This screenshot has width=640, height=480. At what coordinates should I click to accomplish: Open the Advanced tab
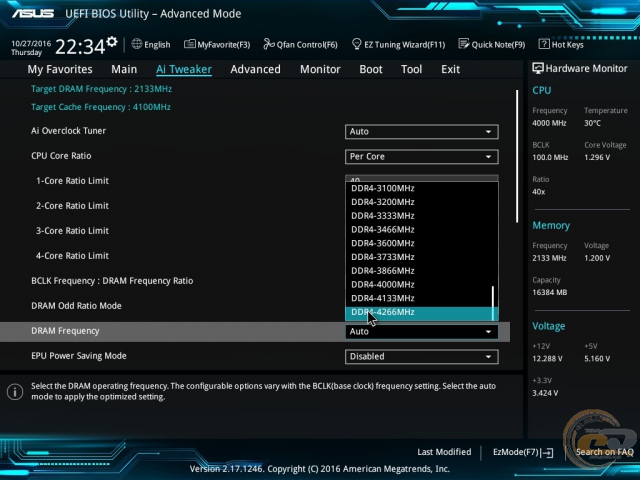point(256,69)
